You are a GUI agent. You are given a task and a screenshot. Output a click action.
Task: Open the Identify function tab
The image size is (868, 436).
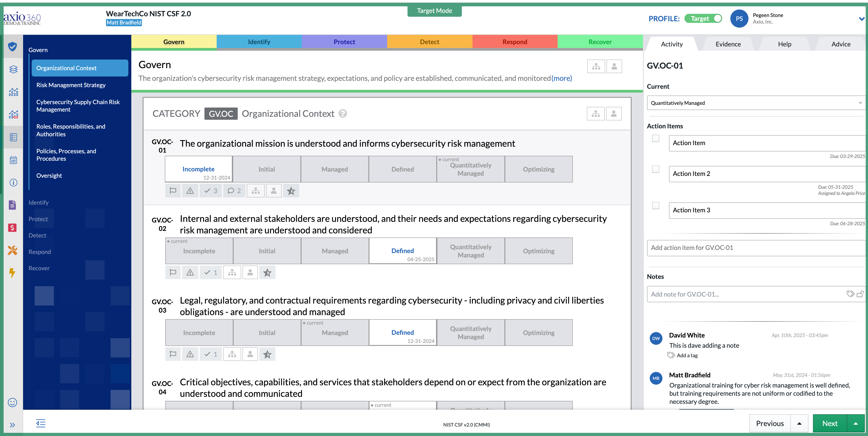click(x=259, y=42)
